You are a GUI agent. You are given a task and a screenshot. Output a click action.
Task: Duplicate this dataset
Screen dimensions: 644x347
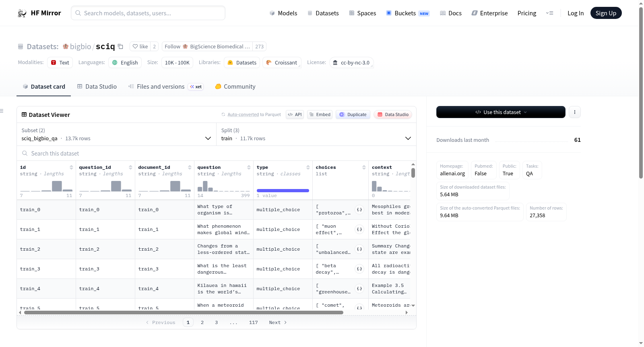pyautogui.click(x=353, y=114)
